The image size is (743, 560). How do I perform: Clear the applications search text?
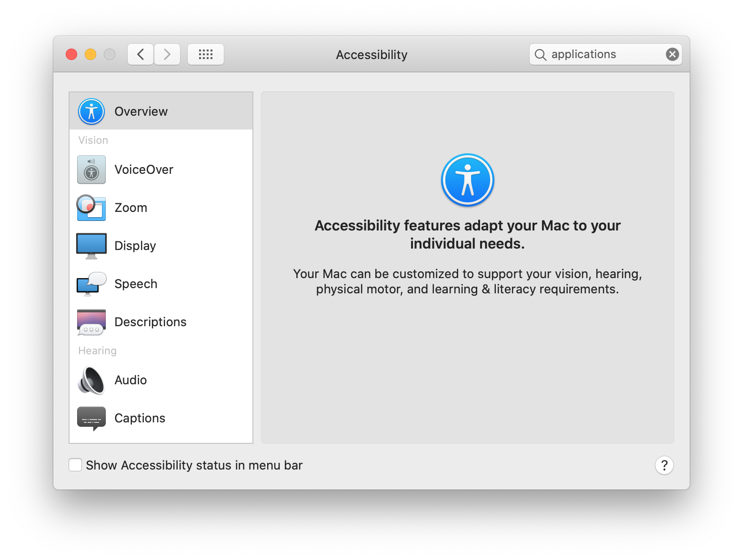coord(672,54)
